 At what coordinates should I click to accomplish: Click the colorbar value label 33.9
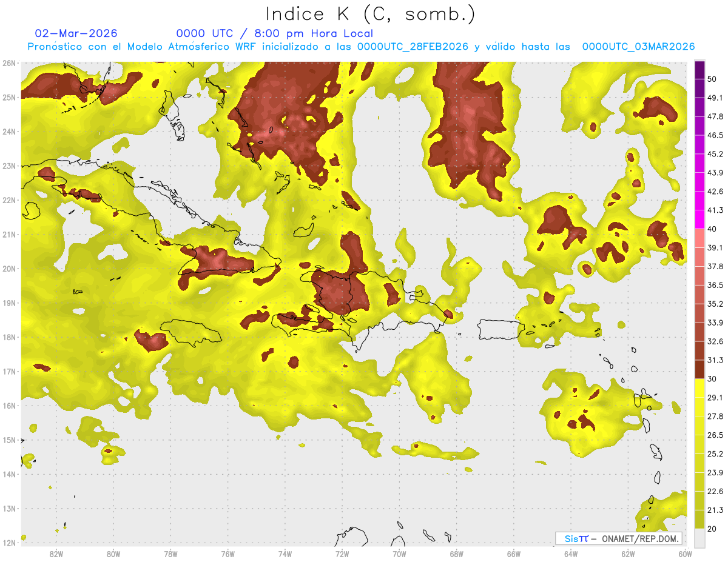click(x=715, y=323)
